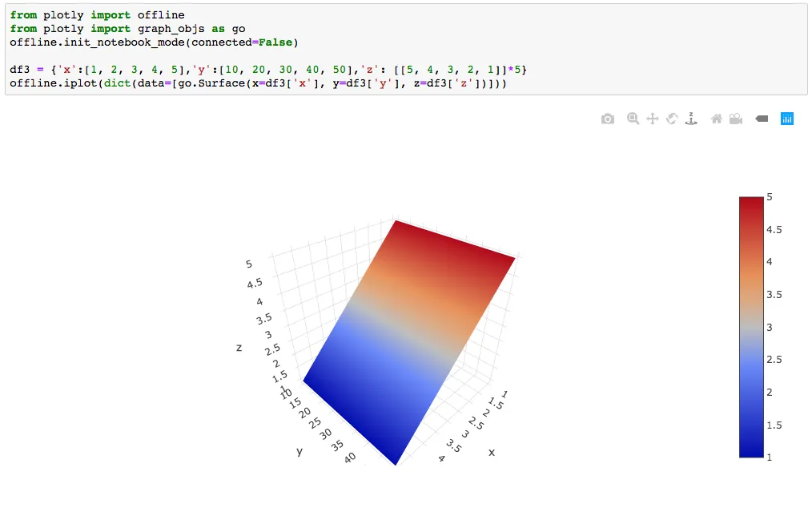Reset camera to last save with video camera icon

point(736,119)
